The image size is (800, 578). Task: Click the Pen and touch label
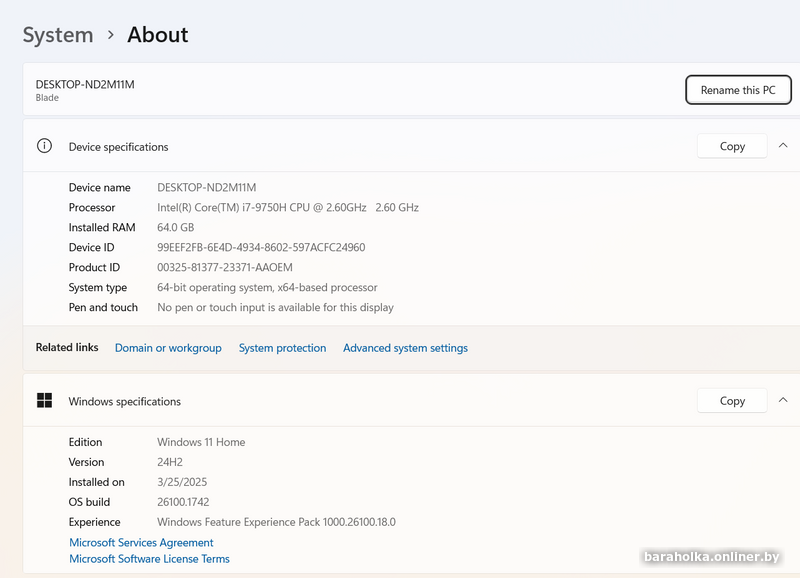pyautogui.click(x=103, y=307)
